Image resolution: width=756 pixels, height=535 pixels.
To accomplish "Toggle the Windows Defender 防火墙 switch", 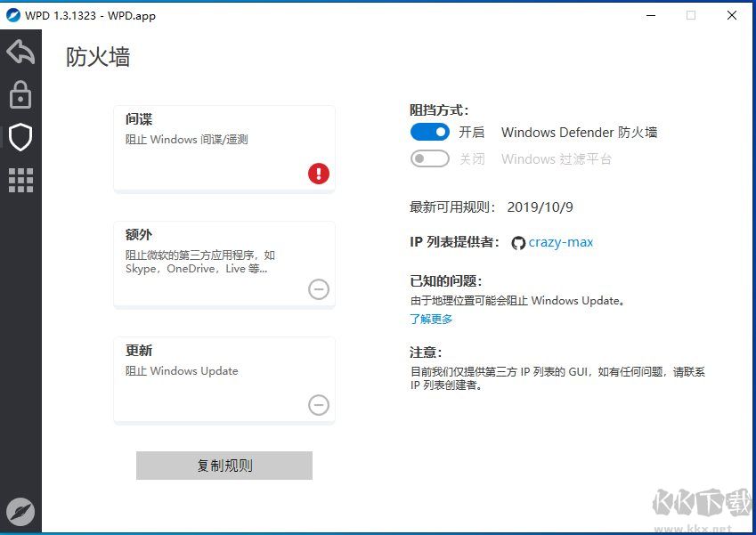I will click(x=429, y=132).
